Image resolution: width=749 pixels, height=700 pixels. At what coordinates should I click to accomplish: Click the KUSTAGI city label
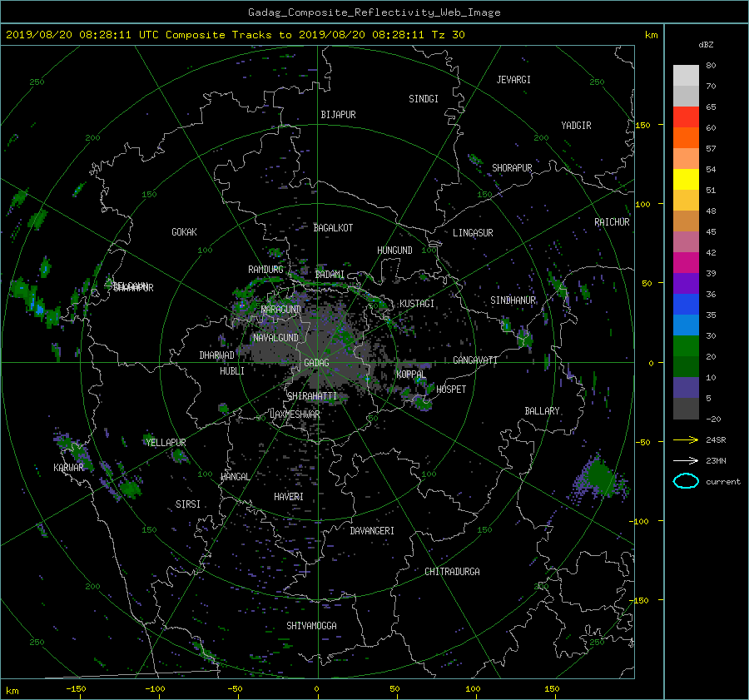[x=417, y=304]
